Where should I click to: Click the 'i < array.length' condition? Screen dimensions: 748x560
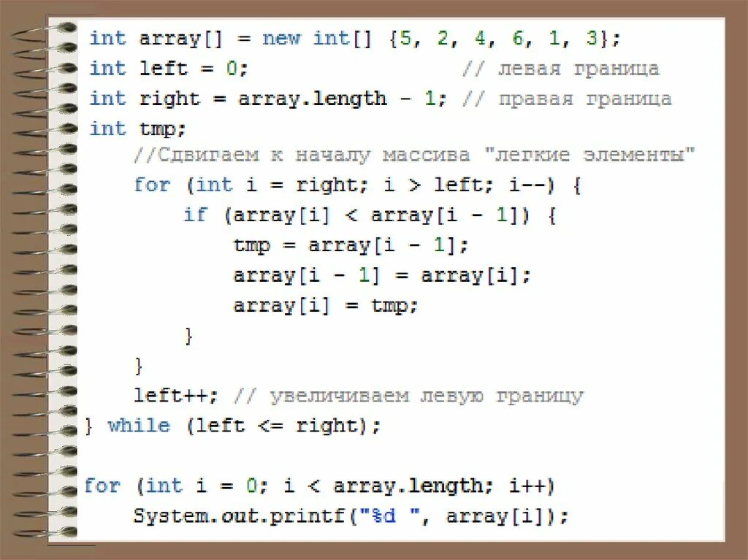click(x=383, y=486)
